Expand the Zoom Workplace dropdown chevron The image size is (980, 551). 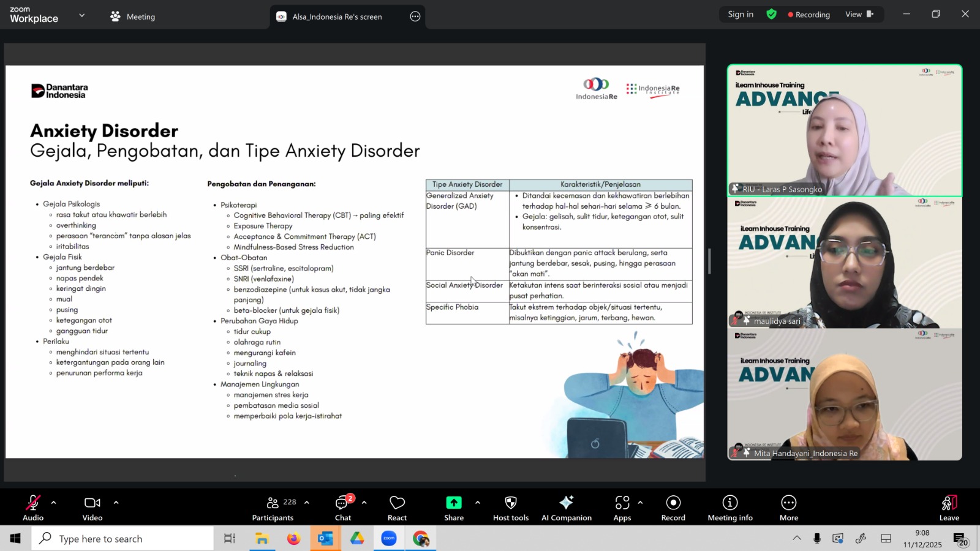(x=82, y=15)
